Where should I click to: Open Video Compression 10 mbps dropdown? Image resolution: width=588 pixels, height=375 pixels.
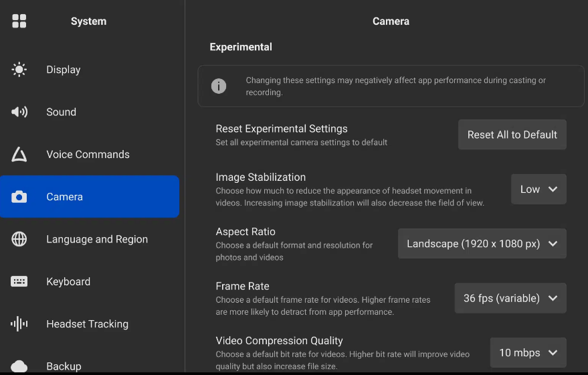click(x=528, y=352)
